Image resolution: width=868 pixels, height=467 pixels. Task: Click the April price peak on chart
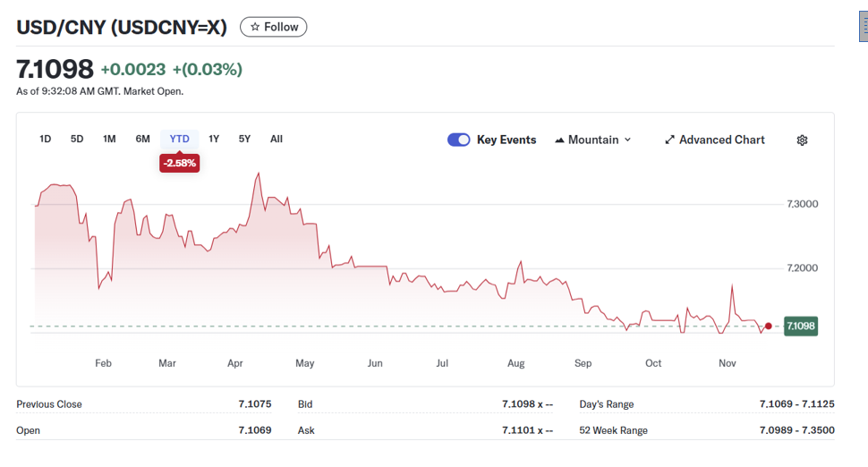[259, 174]
